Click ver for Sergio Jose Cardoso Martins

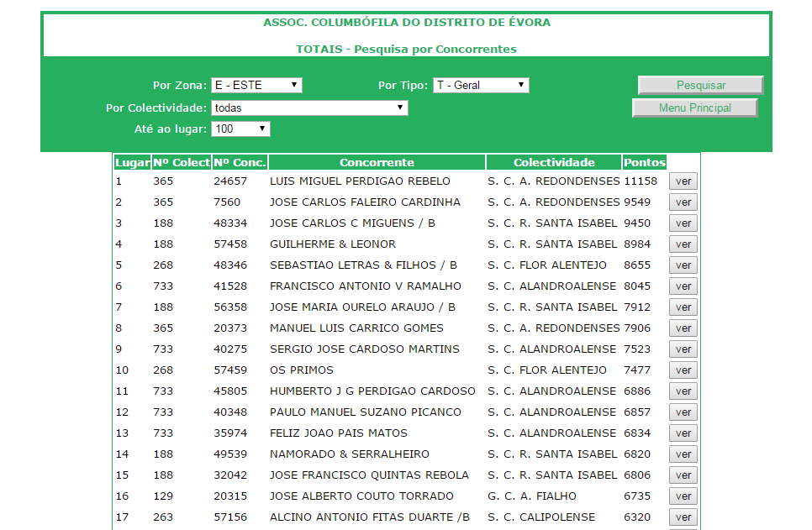coord(683,349)
